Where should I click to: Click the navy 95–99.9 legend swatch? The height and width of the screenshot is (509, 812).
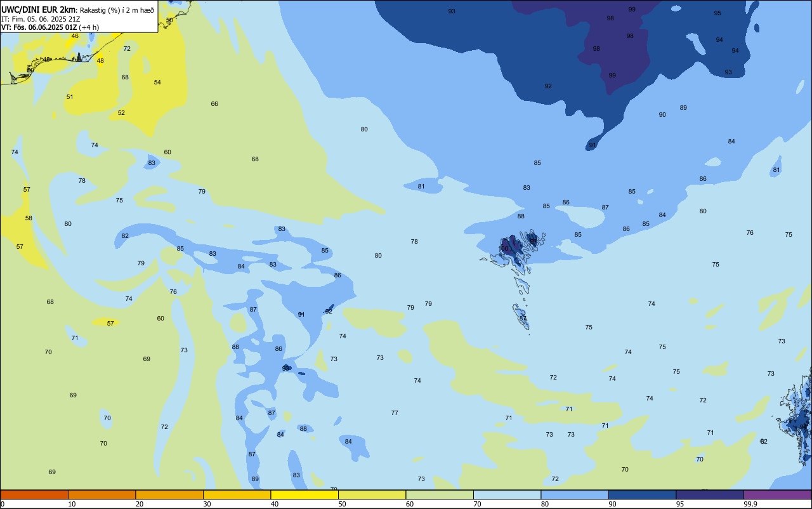710,494
